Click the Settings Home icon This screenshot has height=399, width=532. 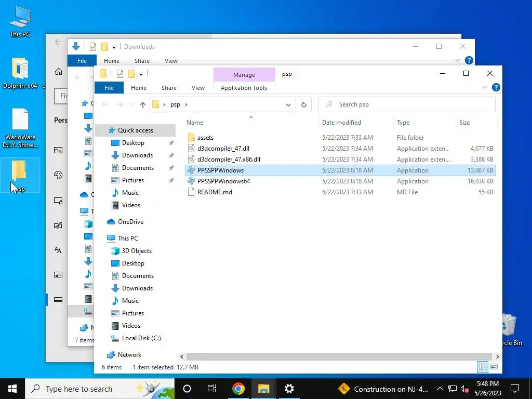[58, 72]
